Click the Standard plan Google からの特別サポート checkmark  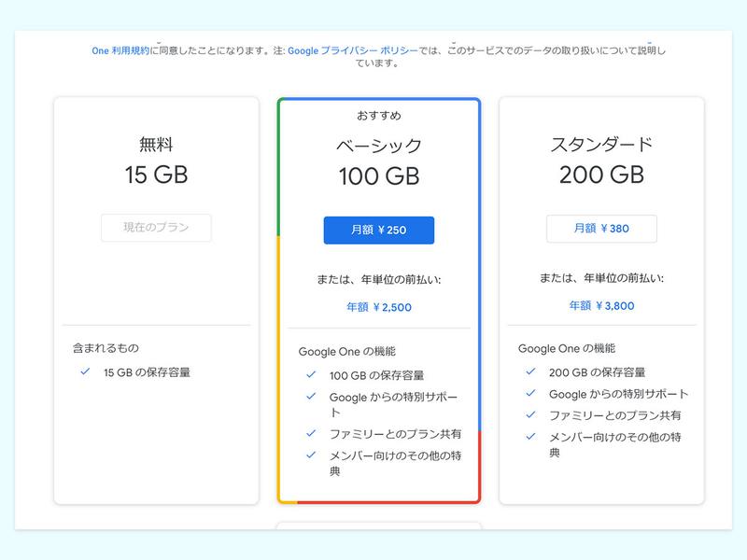click(x=530, y=393)
